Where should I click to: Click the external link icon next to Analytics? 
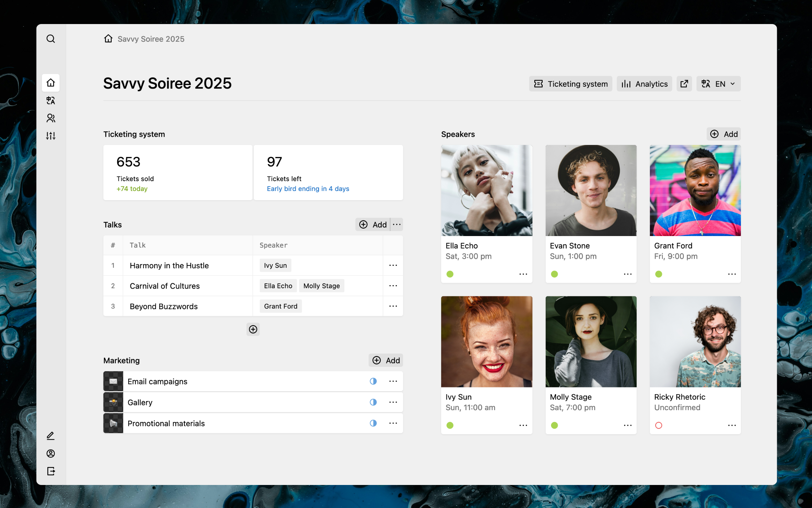(684, 83)
